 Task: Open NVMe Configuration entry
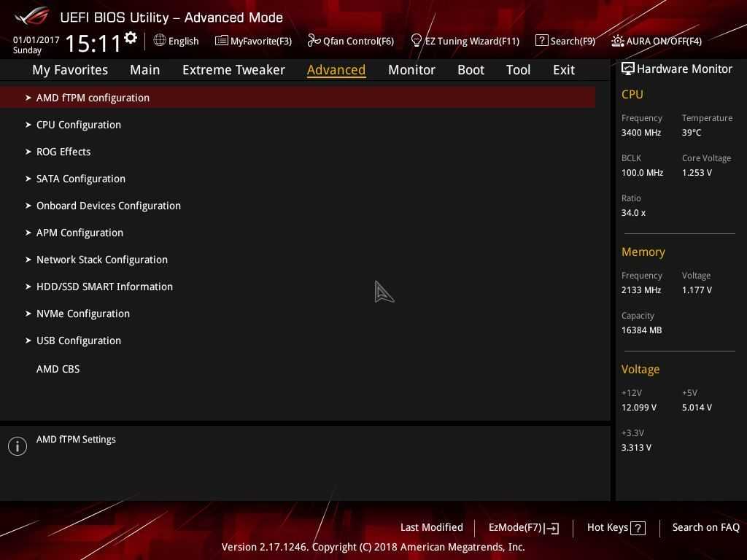83,314
